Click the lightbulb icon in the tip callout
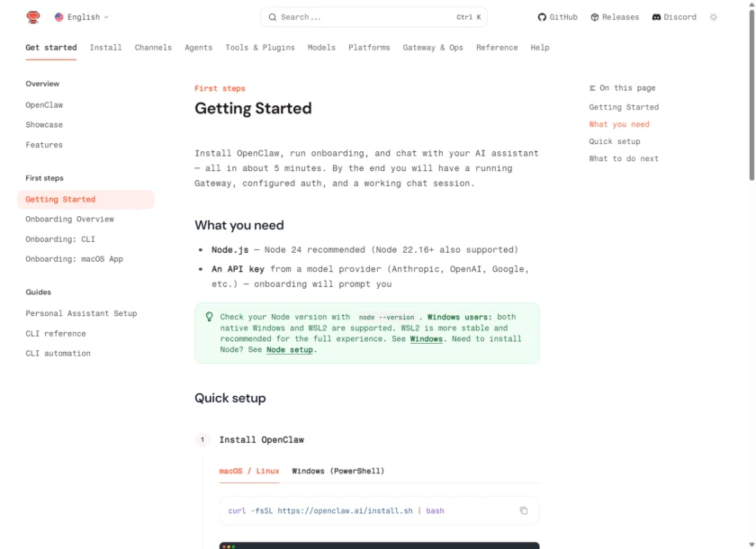The height and width of the screenshot is (549, 756). coord(208,317)
